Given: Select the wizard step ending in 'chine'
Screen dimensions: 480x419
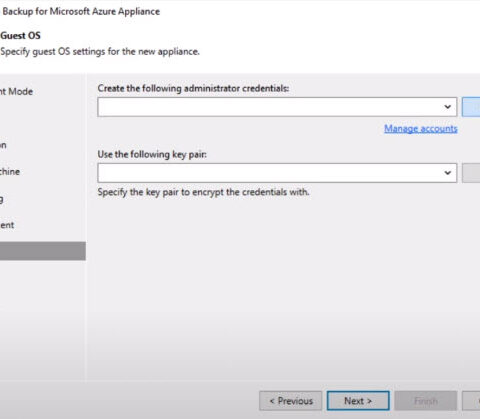Looking at the screenshot, I should pyautogui.click(x=10, y=172).
